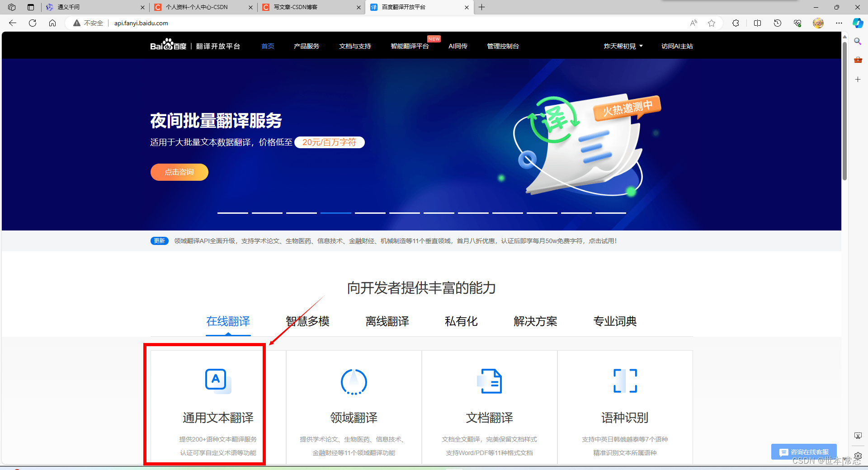Click the 语种识别 bracket icon

[x=625, y=381]
